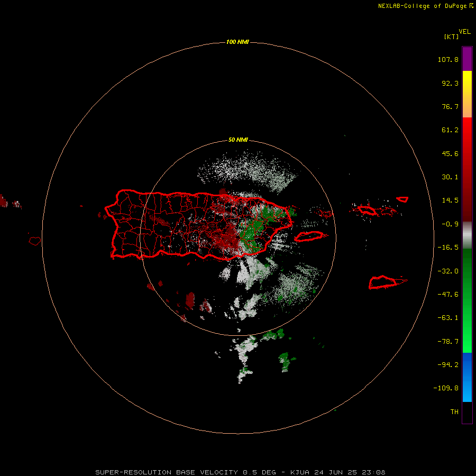This screenshot has width=476, height=476.
Task: Click the 61.2 legend value
Action: pos(450,130)
